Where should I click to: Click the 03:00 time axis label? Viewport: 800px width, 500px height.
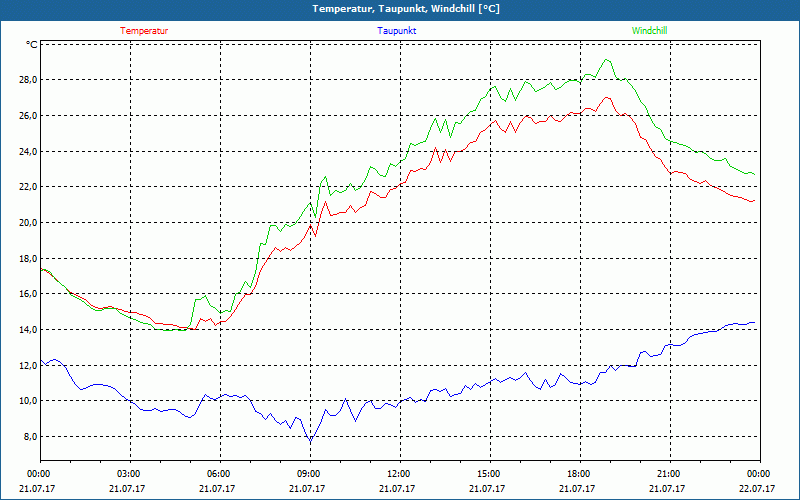tap(130, 474)
